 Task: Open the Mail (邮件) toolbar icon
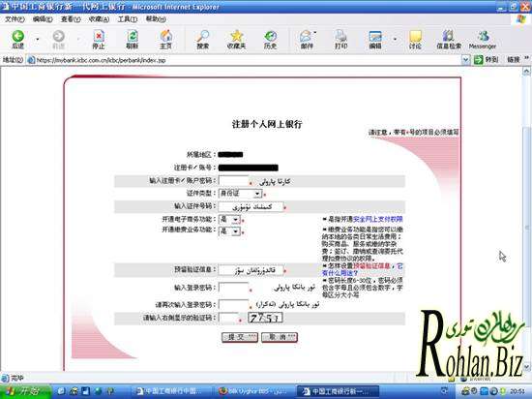(x=306, y=36)
